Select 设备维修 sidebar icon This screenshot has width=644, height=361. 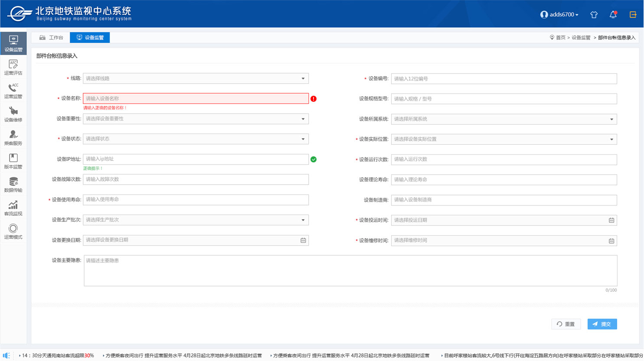click(13, 114)
